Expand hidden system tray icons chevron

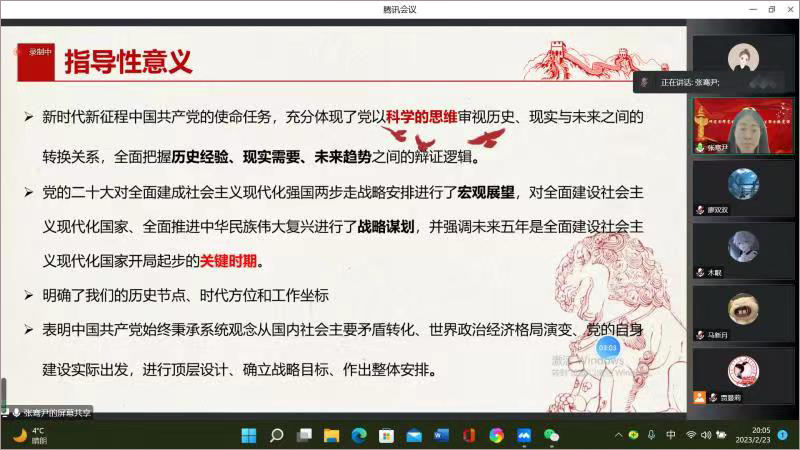point(619,435)
